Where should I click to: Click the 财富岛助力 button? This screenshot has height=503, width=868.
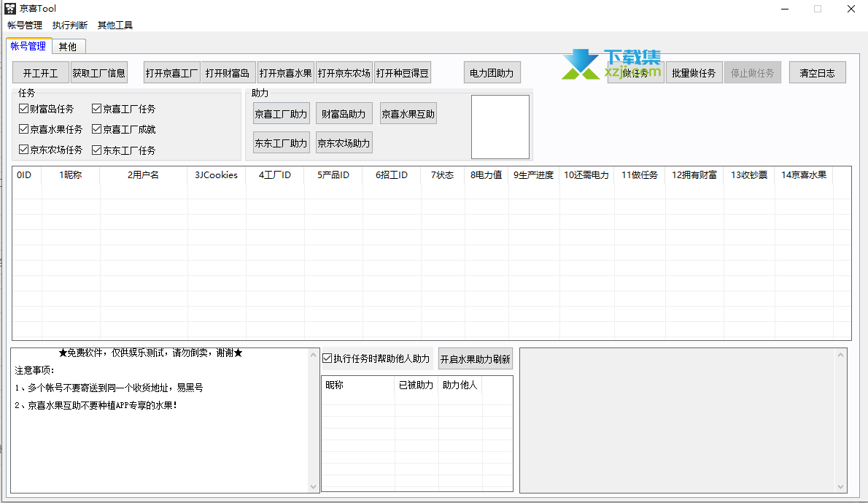point(344,114)
